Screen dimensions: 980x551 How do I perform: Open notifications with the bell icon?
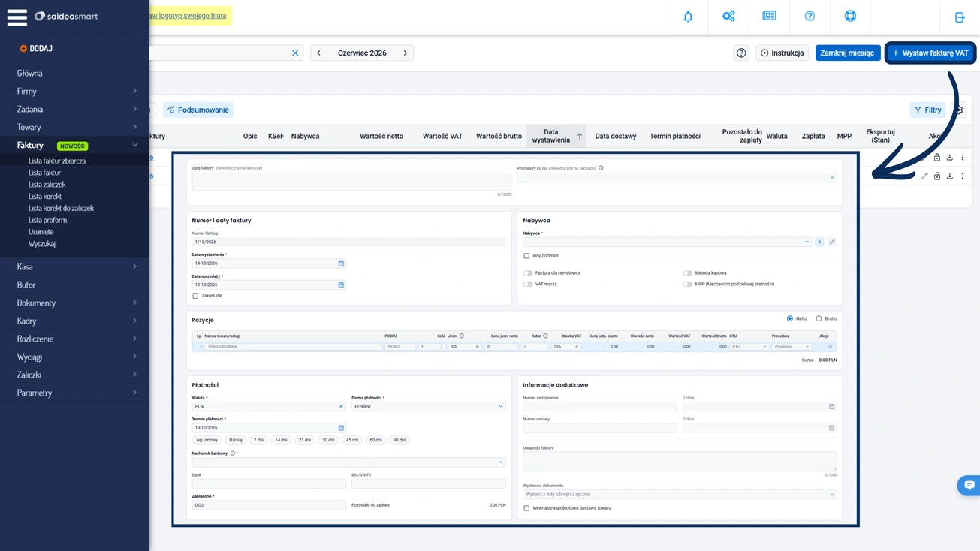point(688,16)
